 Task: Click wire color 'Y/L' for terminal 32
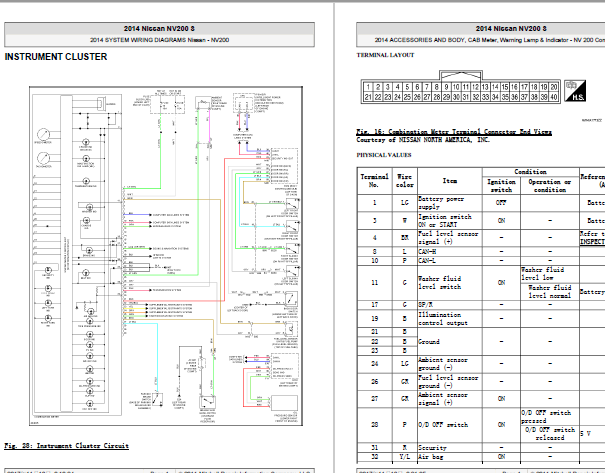tap(405, 457)
